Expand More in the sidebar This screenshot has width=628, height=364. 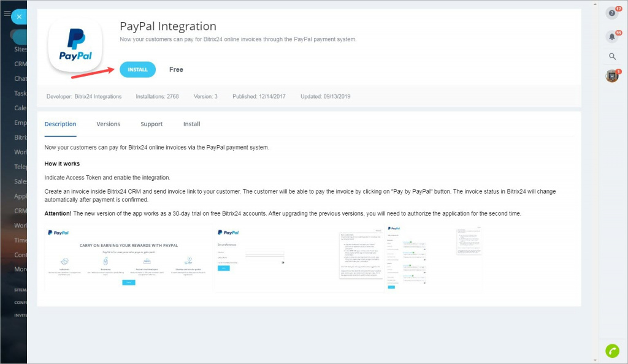pyautogui.click(x=20, y=269)
